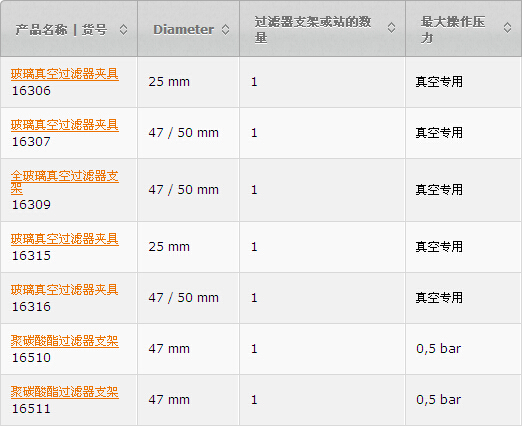Screen dimensions: 522x426
Task: Click the 过滤器支架或站的数量 header label
Action: point(313,30)
